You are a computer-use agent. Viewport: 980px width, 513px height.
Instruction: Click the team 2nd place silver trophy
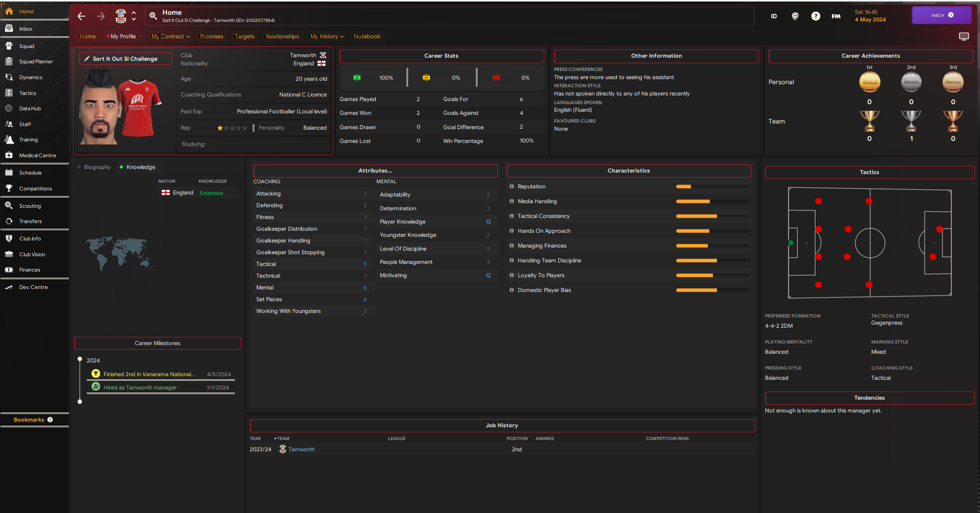911,121
